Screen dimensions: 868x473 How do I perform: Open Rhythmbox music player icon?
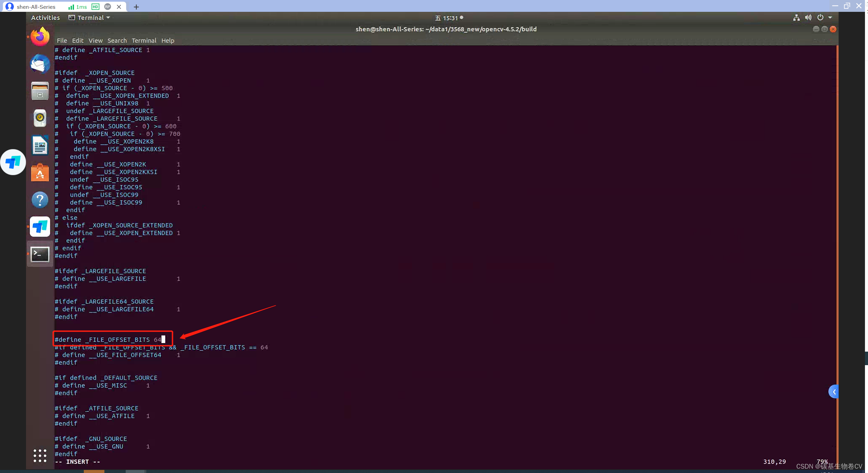pyautogui.click(x=40, y=118)
